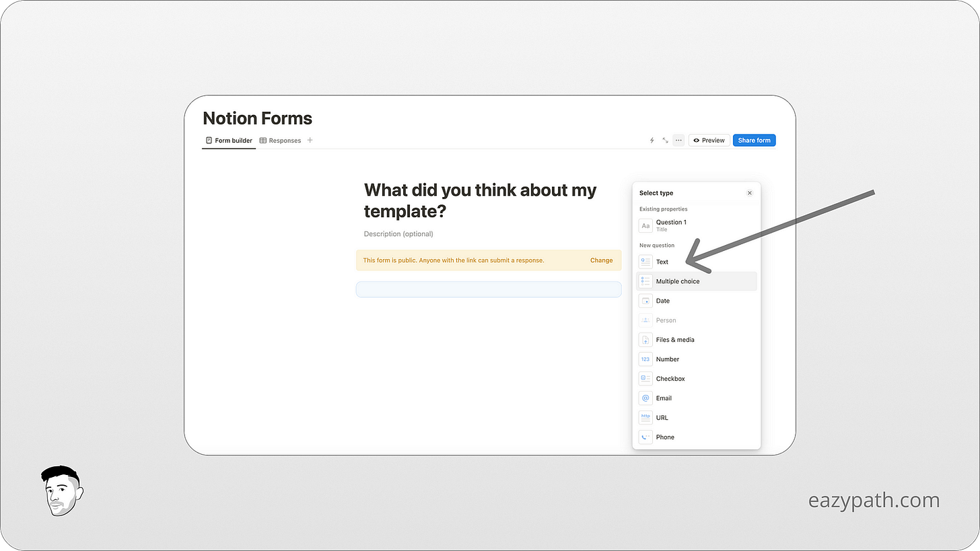The image size is (980, 551).
Task: Click the "Select type" panel heading
Action: click(656, 193)
